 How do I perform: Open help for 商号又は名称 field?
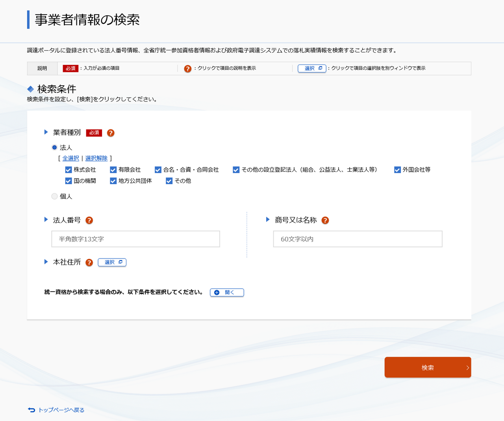click(x=325, y=220)
